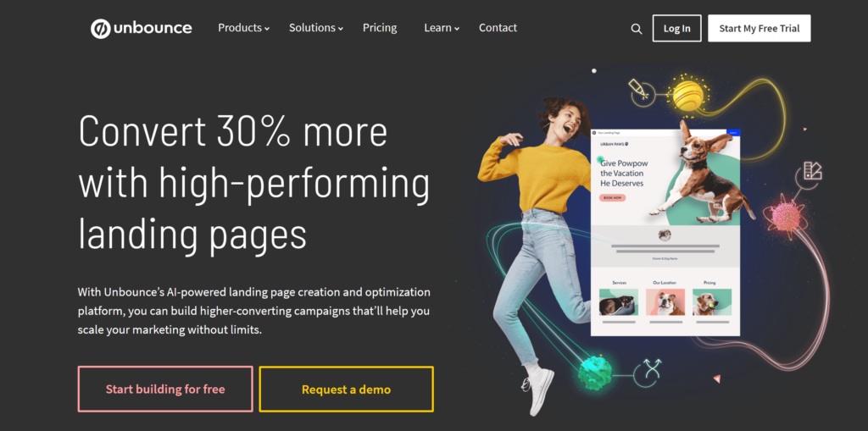Select Start building for free

[165, 389]
